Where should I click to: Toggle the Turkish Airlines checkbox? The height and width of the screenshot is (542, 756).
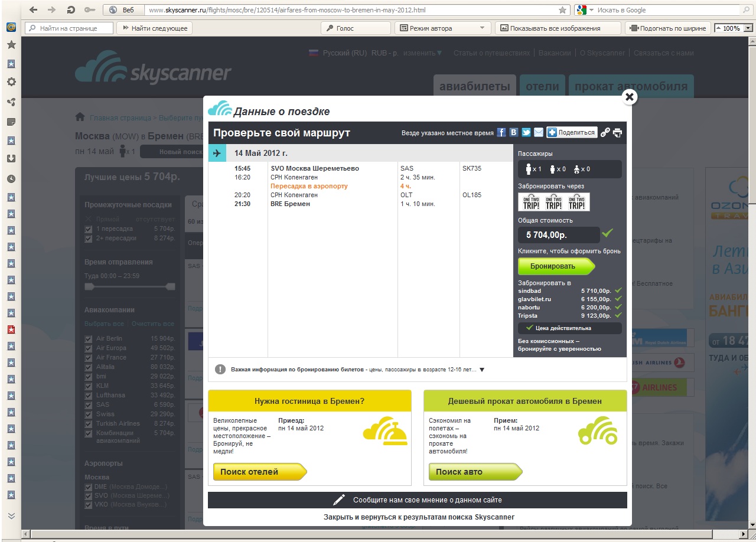click(x=89, y=424)
